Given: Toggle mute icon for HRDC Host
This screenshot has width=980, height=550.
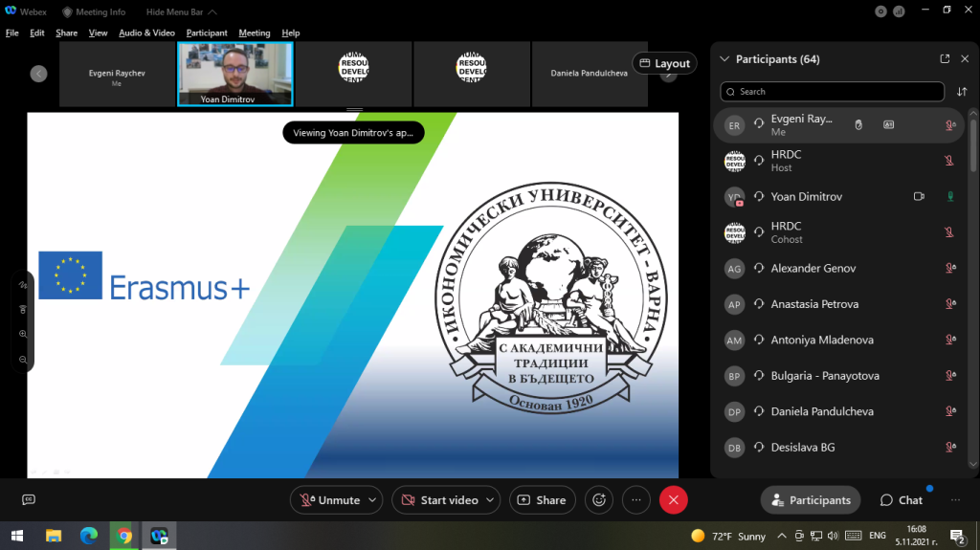Looking at the screenshot, I should [949, 161].
